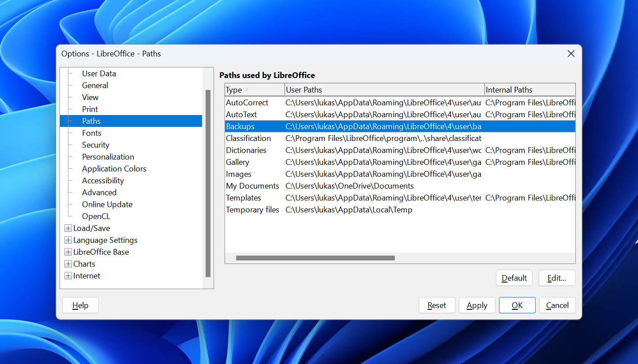Open the Personalization options page
This screenshot has height=364, width=638.
(x=108, y=157)
